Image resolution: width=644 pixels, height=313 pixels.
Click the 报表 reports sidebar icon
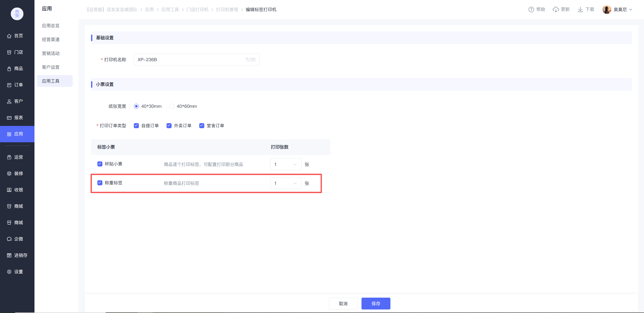pos(9,118)
